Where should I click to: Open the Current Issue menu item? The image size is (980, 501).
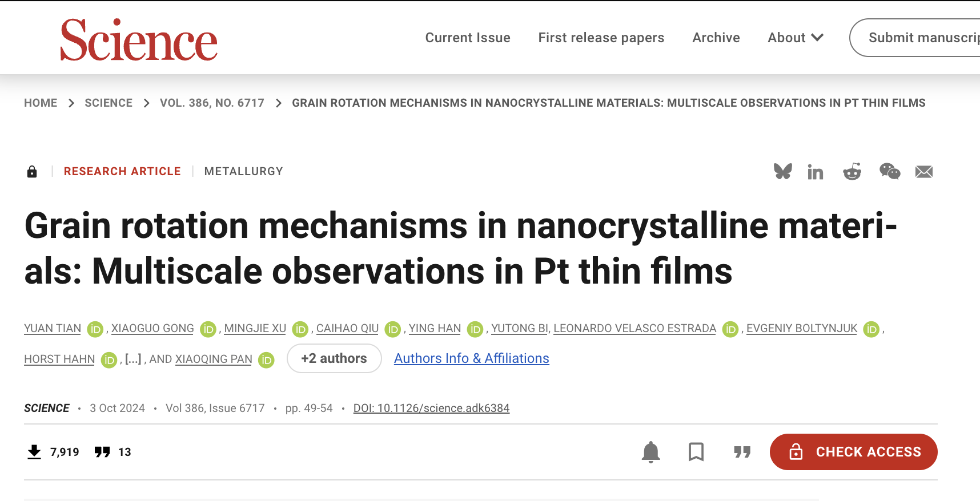pos(467,38)
